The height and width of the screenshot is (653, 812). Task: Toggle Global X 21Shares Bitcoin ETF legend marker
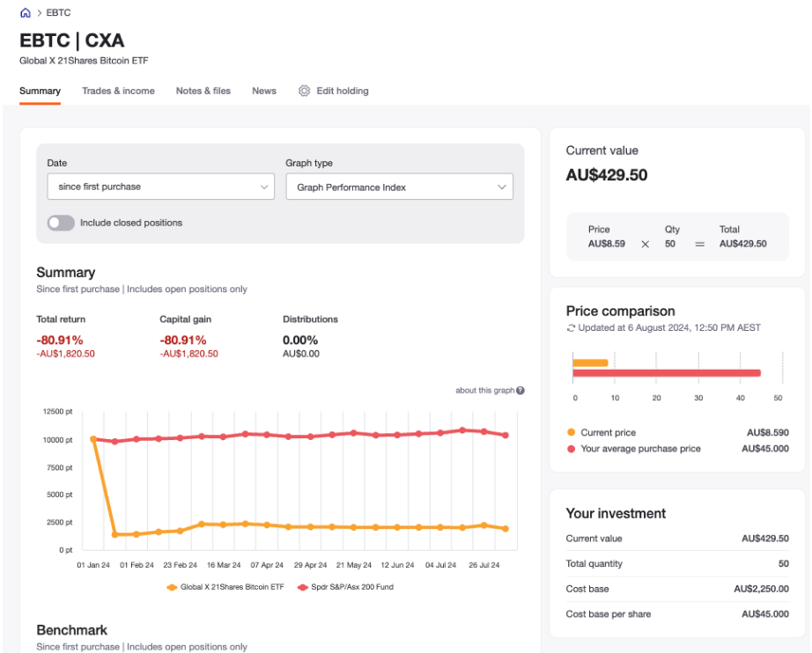(172, 587)
